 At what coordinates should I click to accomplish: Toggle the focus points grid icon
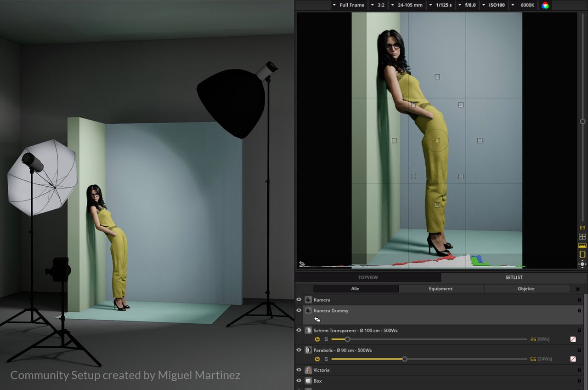point(582,236)
